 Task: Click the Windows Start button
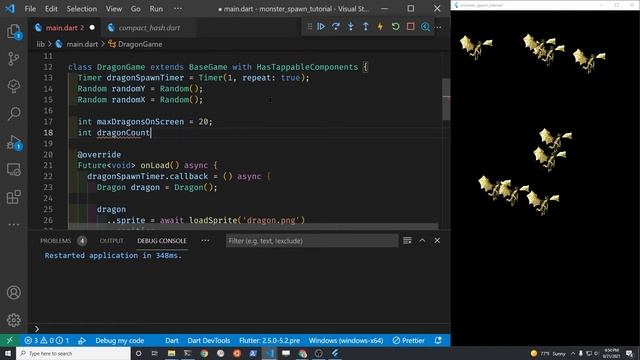tap(8, 353)
